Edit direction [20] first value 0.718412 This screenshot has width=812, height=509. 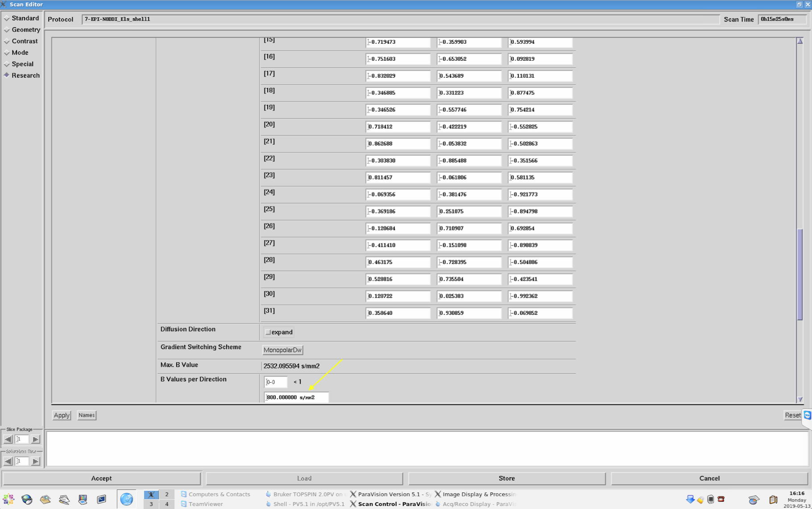point(398,127)
